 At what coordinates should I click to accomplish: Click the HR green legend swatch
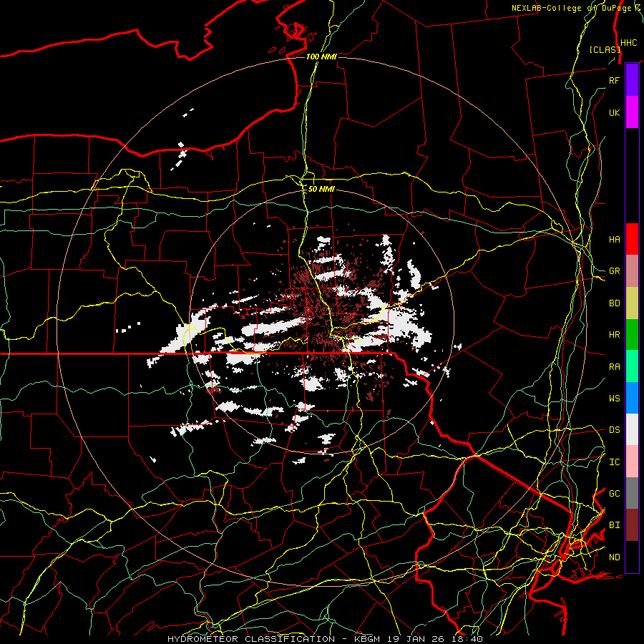pyautogui.click(x=632, y=334)
